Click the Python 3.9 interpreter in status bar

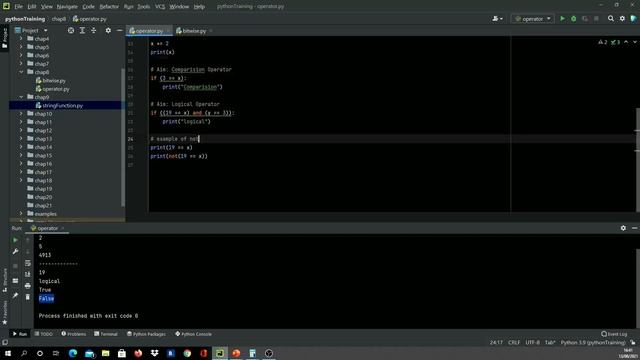tap(593, 342)
